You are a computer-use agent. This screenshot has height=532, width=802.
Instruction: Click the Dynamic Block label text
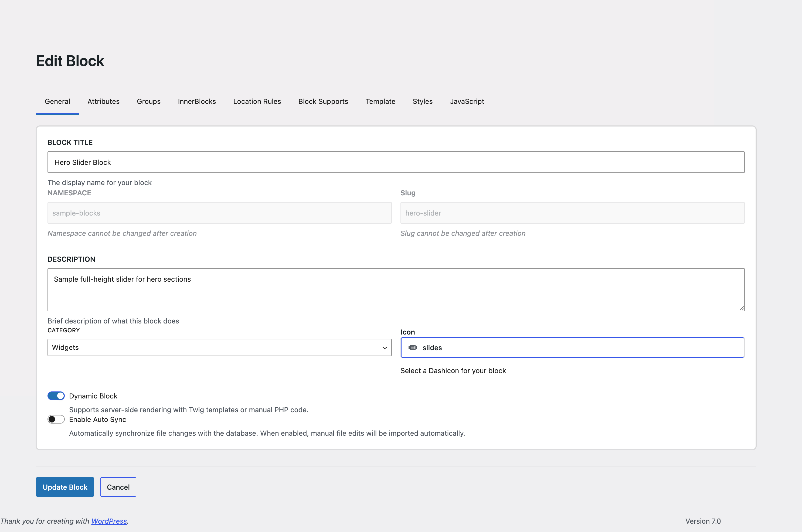tap(93, 396)
